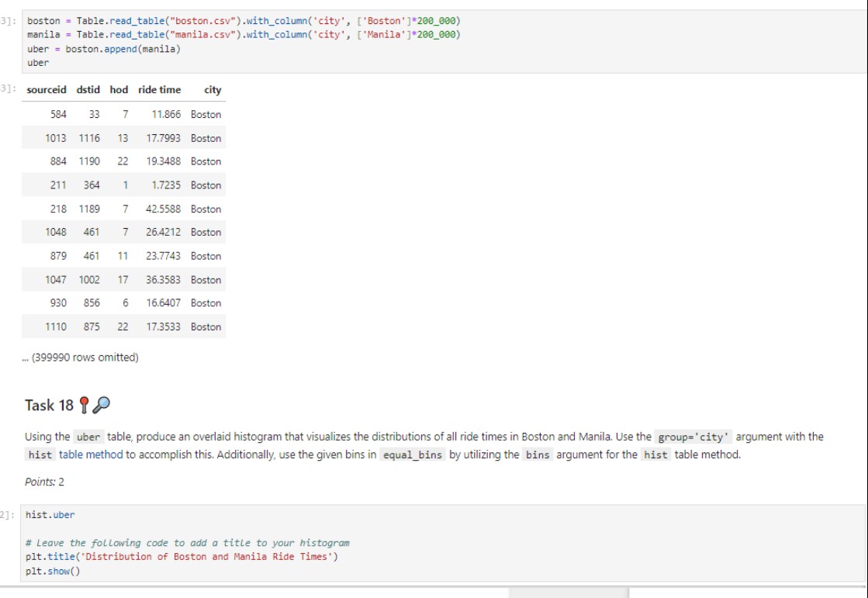Select the sourceid column header
Image resolution: width=868 pixels, height=598 pixels.
click(x=47, y=90)
